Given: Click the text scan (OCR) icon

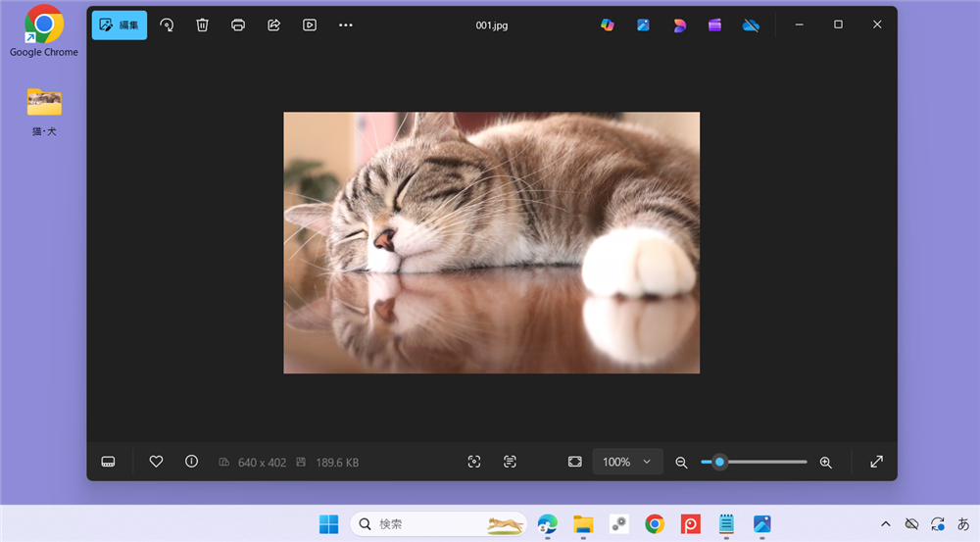Looking at the screenshot, I should [x=510, y=462].
